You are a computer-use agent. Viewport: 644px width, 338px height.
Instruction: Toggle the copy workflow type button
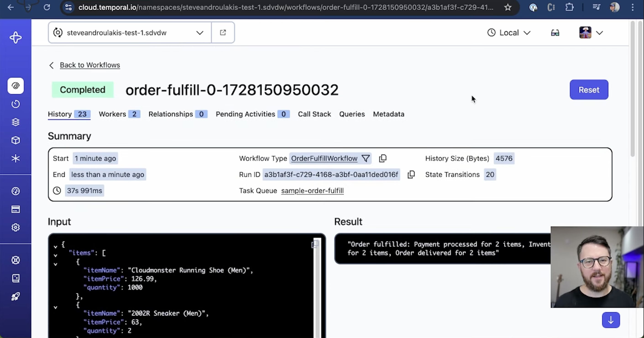(x=382, y=158)
